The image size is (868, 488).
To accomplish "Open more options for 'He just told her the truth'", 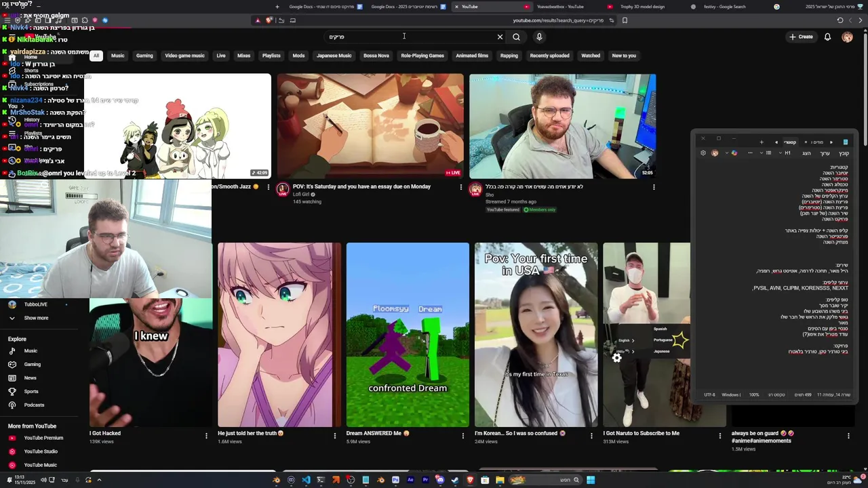I will coord(334,436).
